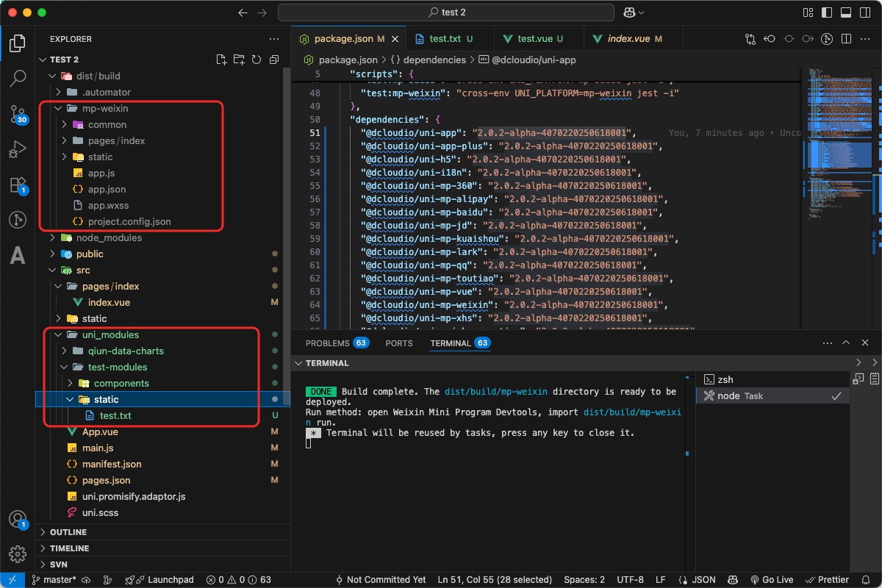882x588 pixels.
Task: Open the Copilot chat menu in title bar
Action: click(x=633, y=12)
